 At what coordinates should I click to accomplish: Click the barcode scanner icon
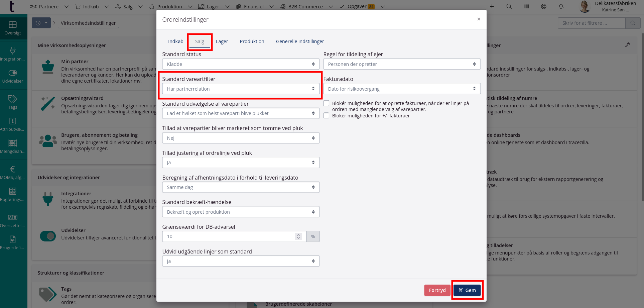(x=526, y=6)
